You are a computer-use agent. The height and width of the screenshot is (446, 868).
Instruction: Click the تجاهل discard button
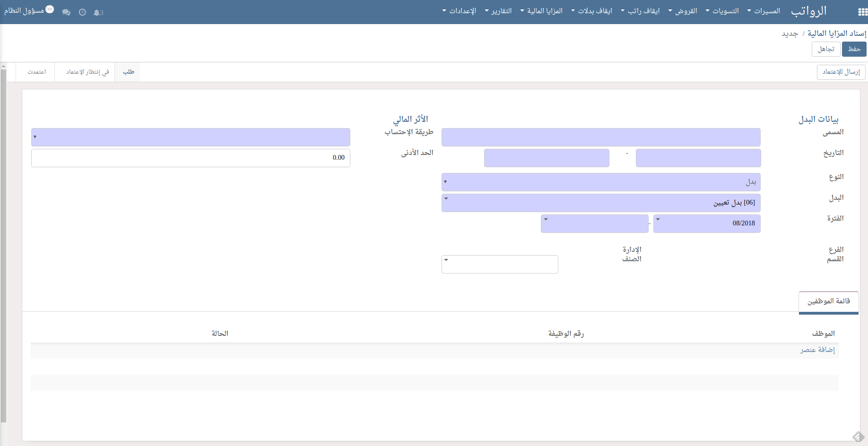[x=826, y=49]
